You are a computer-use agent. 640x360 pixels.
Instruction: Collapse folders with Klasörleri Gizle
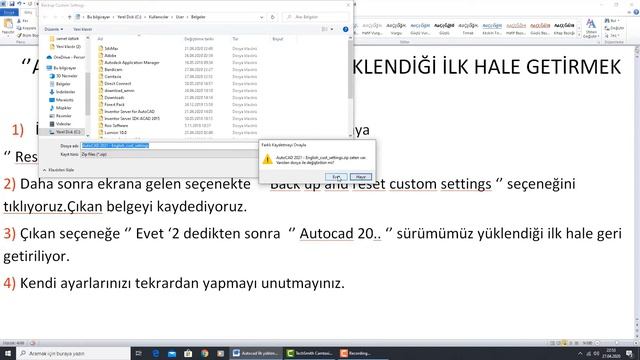[x=59, y=170]
